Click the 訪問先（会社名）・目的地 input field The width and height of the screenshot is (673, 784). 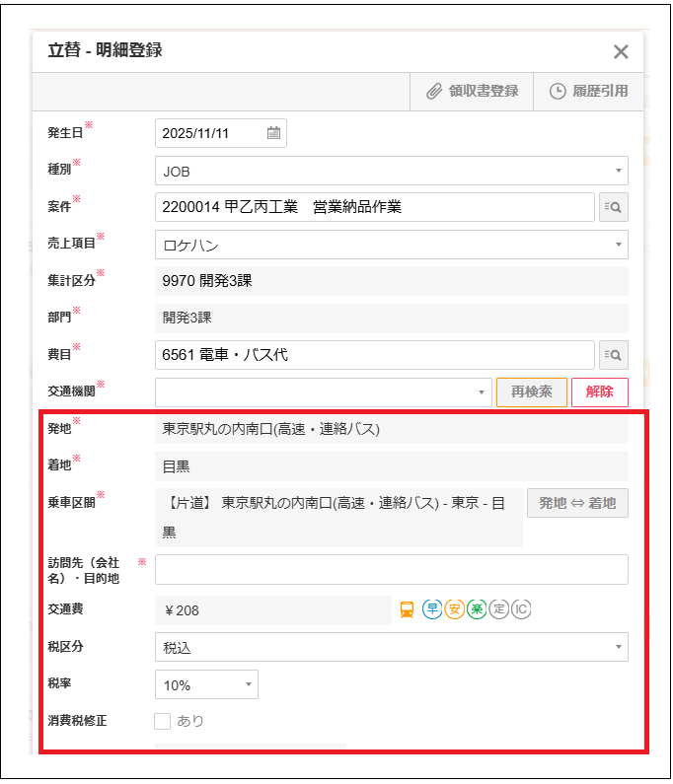(391, 570)
